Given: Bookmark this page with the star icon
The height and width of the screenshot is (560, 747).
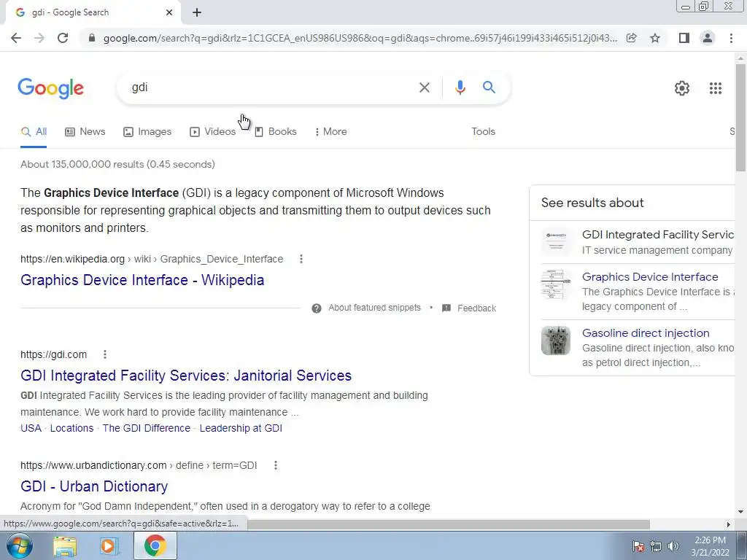Looking at the screenshot, I should point(655,38).
